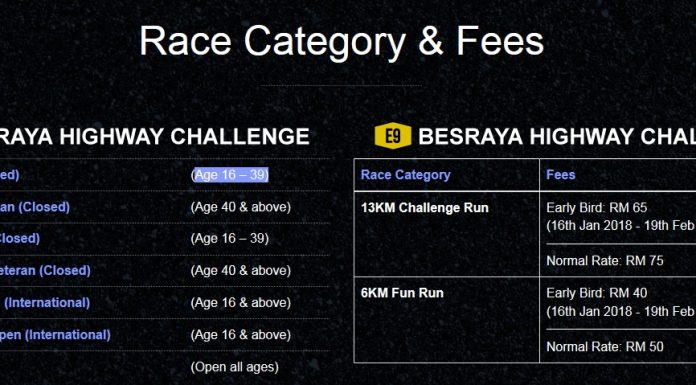Open the first (International) category link

click(x=47, y=302)
